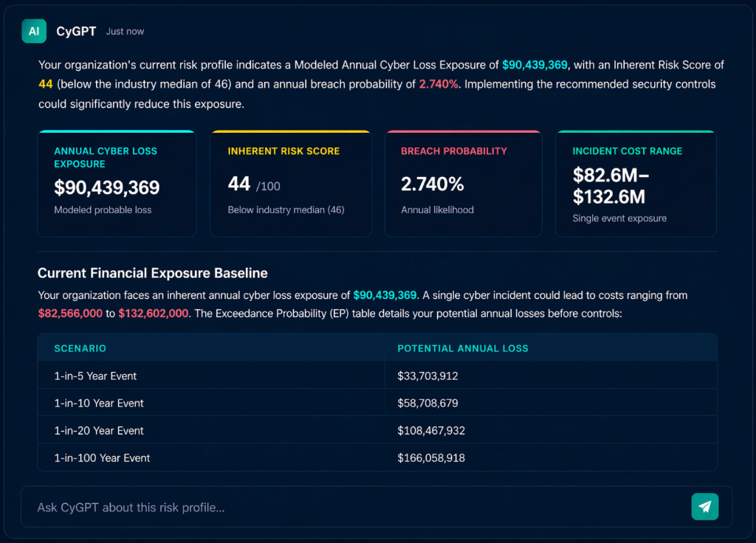Click red 2.740% in summary paragraph
This screenshot has width=756, height=543.
point(439,84)
